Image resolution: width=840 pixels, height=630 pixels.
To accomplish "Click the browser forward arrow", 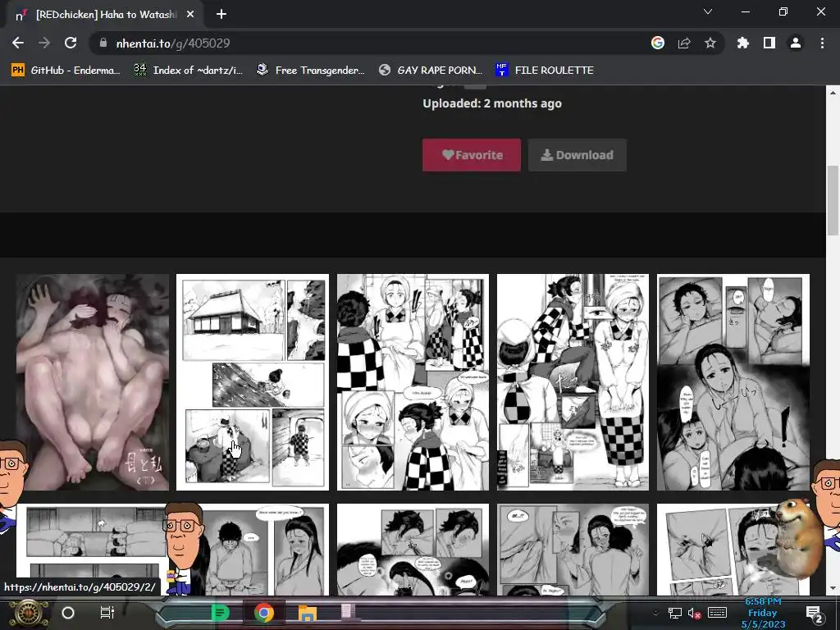I will [x=44, y=43].
